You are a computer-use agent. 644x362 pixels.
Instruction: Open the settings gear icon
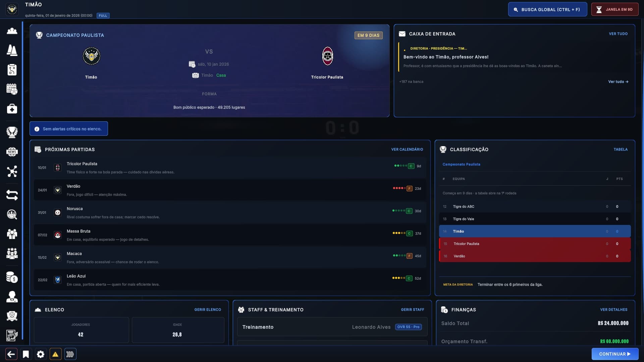41,354
